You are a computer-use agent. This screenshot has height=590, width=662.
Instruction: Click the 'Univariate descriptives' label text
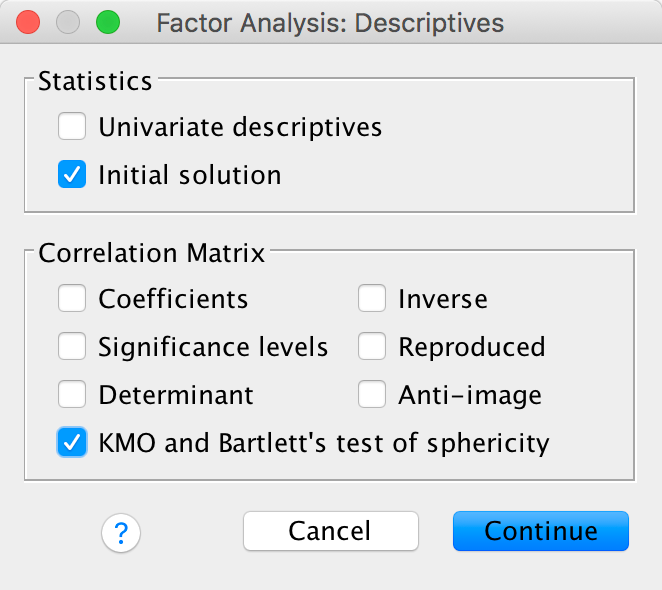point(240,127)
